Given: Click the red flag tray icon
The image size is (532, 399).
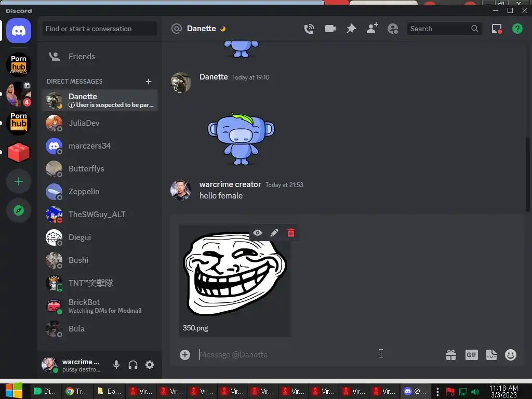Looking at the screenshot, I should coord(450,392).
